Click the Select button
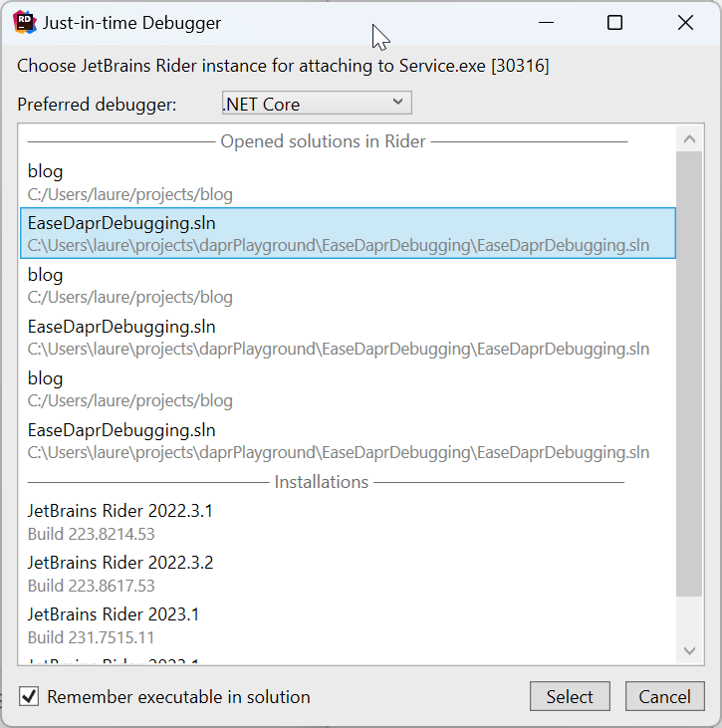Screen dimensions: 722x728 pyautogui.click(x=570, y=696)
